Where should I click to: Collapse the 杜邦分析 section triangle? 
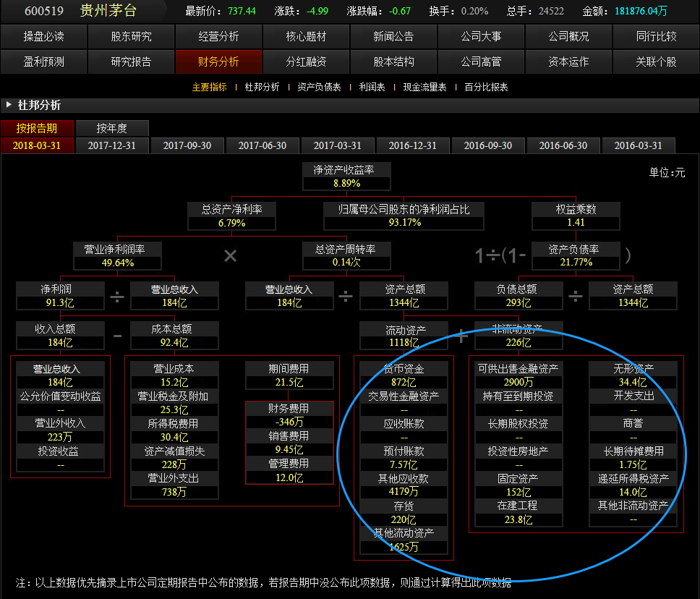point(9,105)
